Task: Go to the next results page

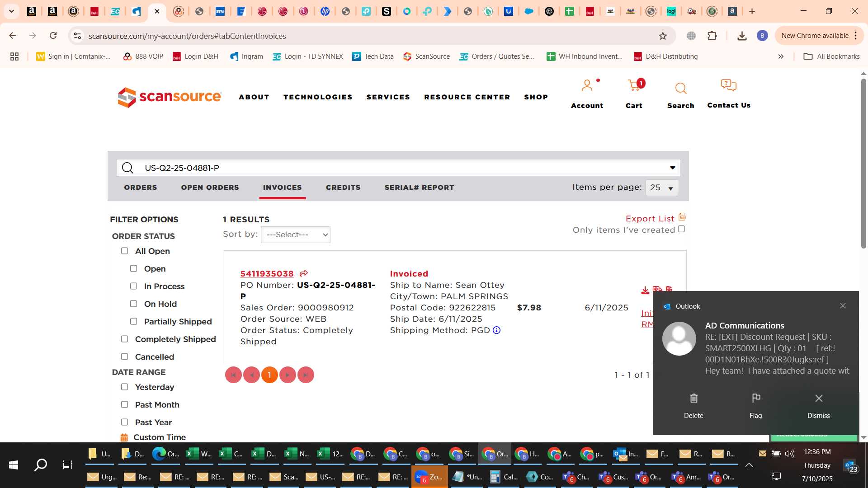Action: pyautogui.click(x=288, y=375)
